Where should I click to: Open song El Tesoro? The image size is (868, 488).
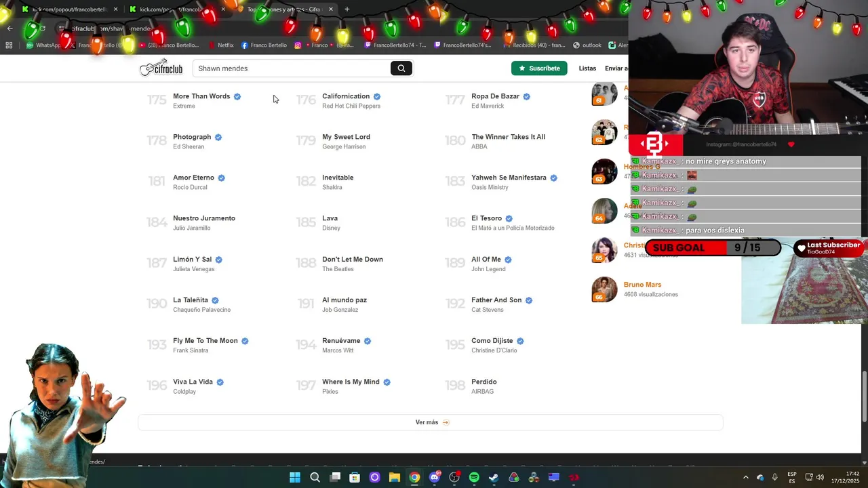486,218
